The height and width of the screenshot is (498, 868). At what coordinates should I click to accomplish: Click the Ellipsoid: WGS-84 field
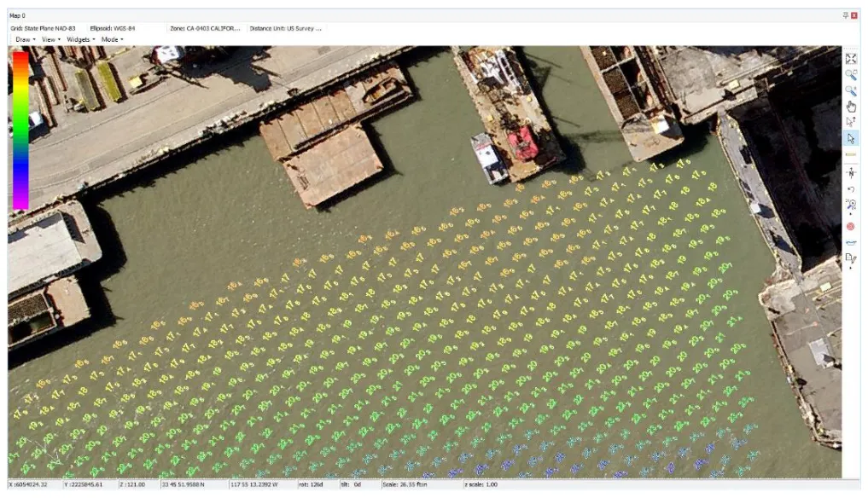click(x=113, y=28)
